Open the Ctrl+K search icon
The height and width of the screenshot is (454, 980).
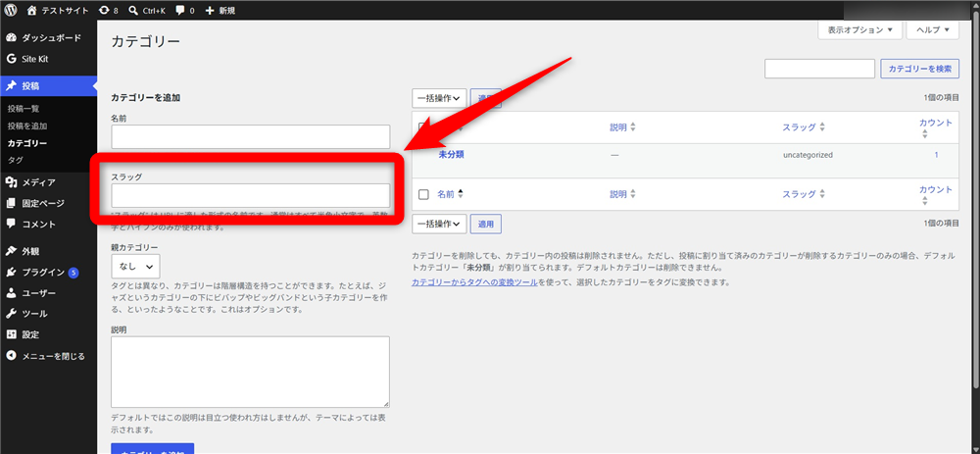[132, 11]
